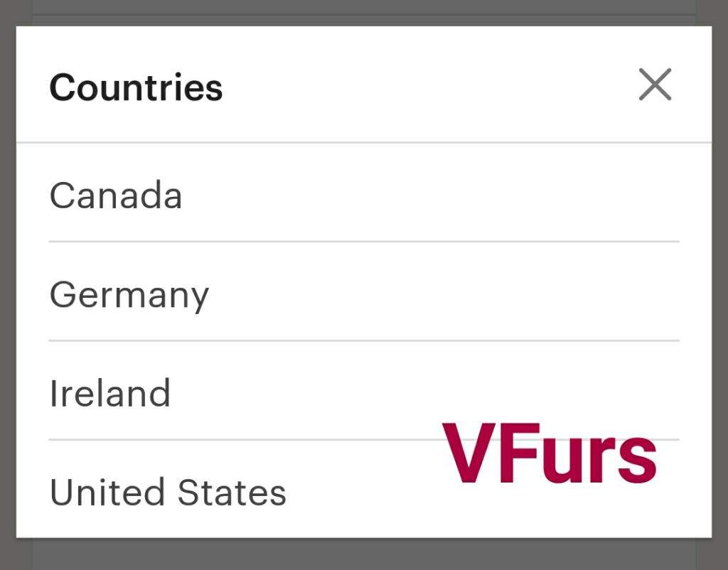Choose Germany in the Countries list

129,294
